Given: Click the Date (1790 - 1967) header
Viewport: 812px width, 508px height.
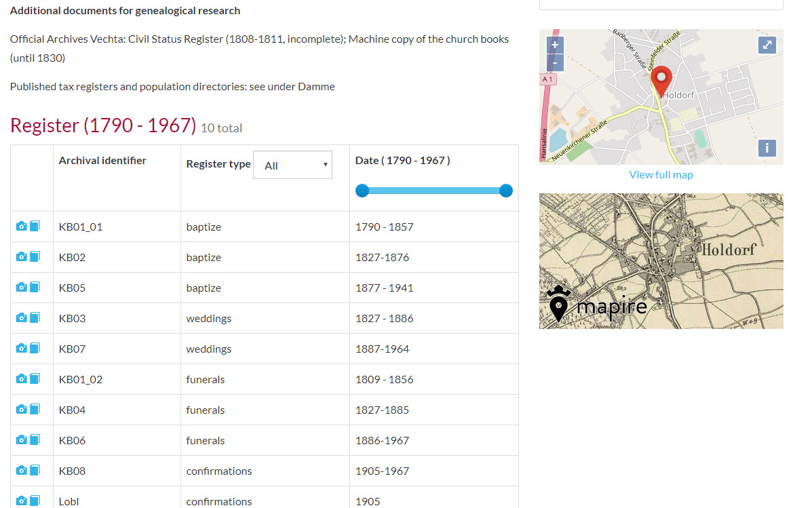Looking at the screenshot, I should coord(402,161).
